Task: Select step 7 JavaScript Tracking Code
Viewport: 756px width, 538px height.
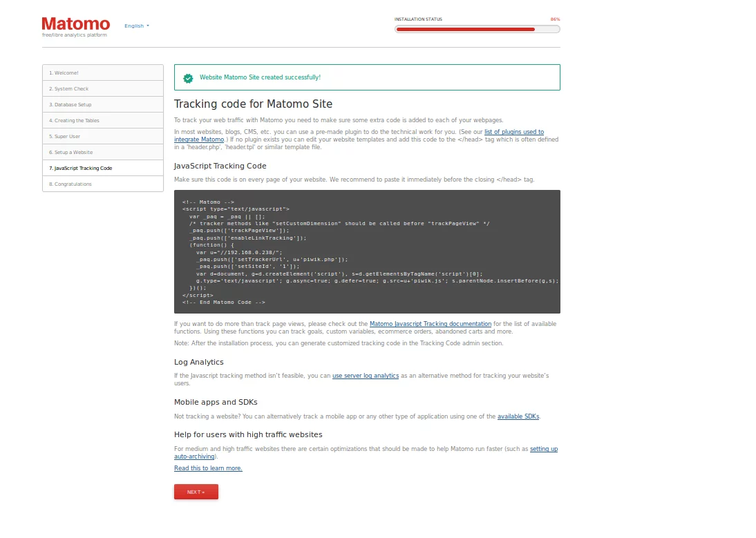Action: pos(103,168)
